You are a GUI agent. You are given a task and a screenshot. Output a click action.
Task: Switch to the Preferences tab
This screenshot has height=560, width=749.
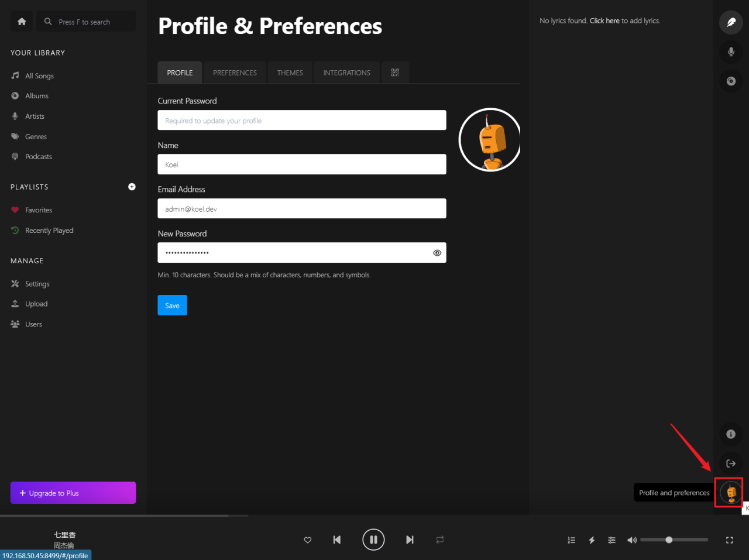(x=235, y=73)
